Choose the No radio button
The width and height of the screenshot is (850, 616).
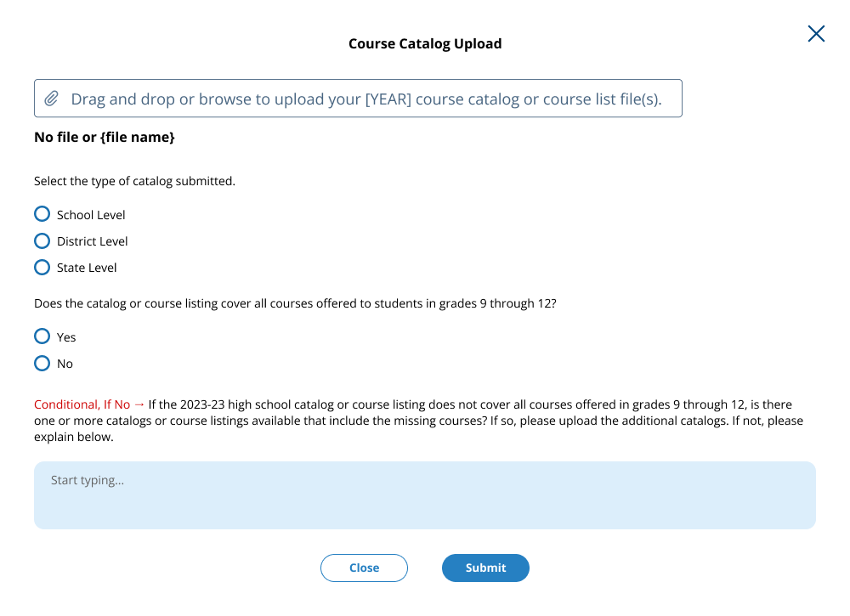(x=42, y=363)
